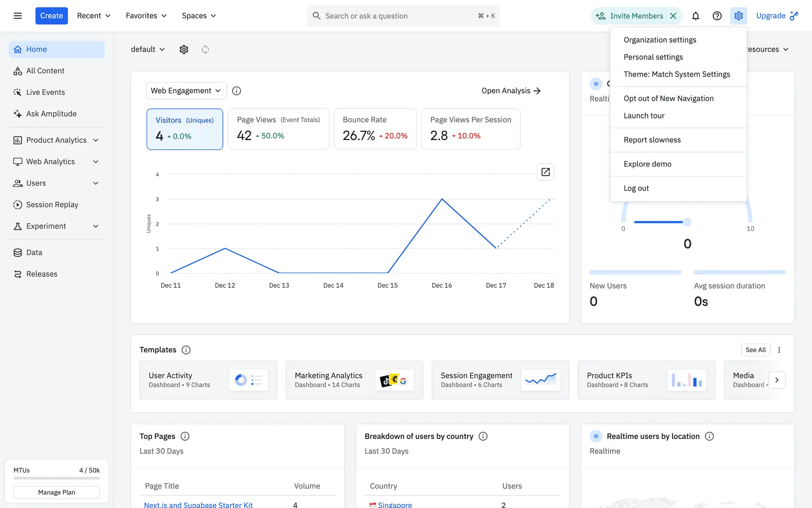This screenshot has height=508, width=812.
Task: Open the help question mark icon
Action: 717,16
